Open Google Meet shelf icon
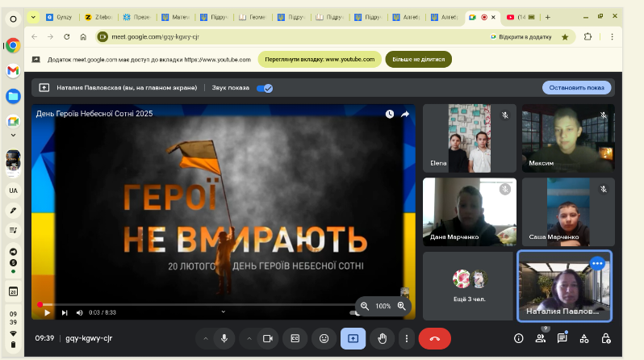 13,121
